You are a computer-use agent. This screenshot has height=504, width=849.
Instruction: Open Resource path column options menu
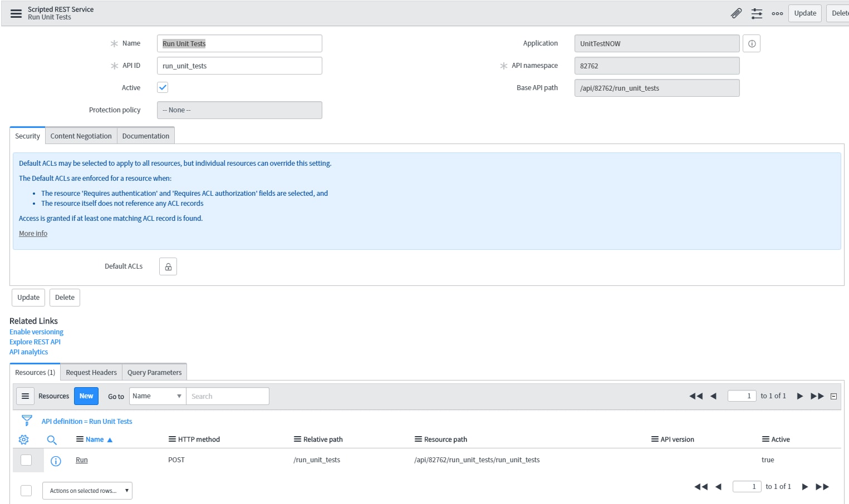point(418,439)
